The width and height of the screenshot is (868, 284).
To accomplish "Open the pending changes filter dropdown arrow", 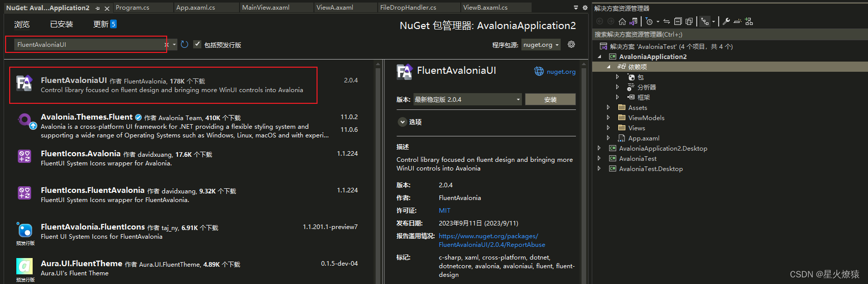I will [658, 21].
